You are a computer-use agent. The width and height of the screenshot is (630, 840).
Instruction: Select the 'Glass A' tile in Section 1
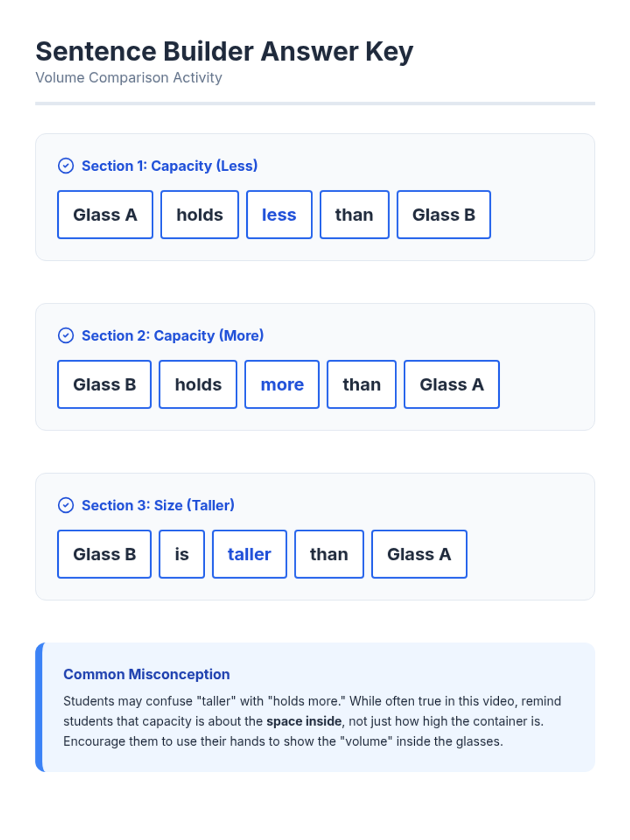[105, 215]
